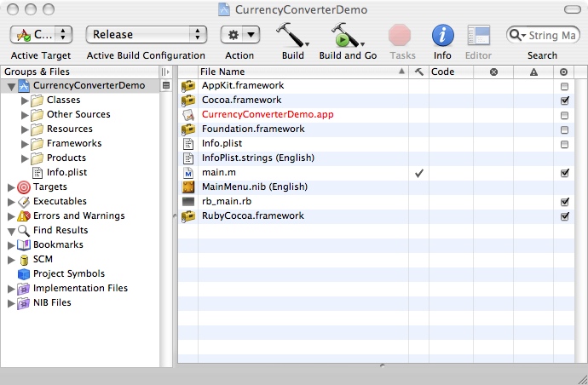The height and width of the screenshot is (385, 588).
Task: Enable target checkbox for Foundation.framework
Action: pos(564,130)
